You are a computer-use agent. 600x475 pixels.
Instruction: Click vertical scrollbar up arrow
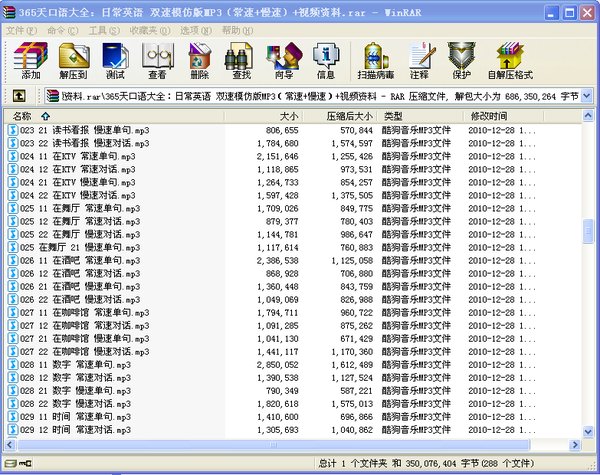[x=588, y=115]
